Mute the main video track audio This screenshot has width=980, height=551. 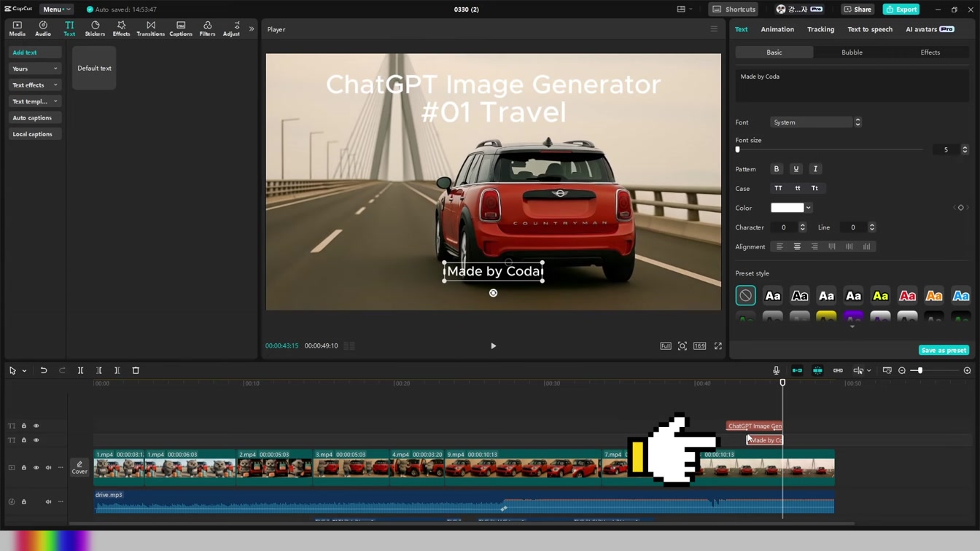point(49,468)
